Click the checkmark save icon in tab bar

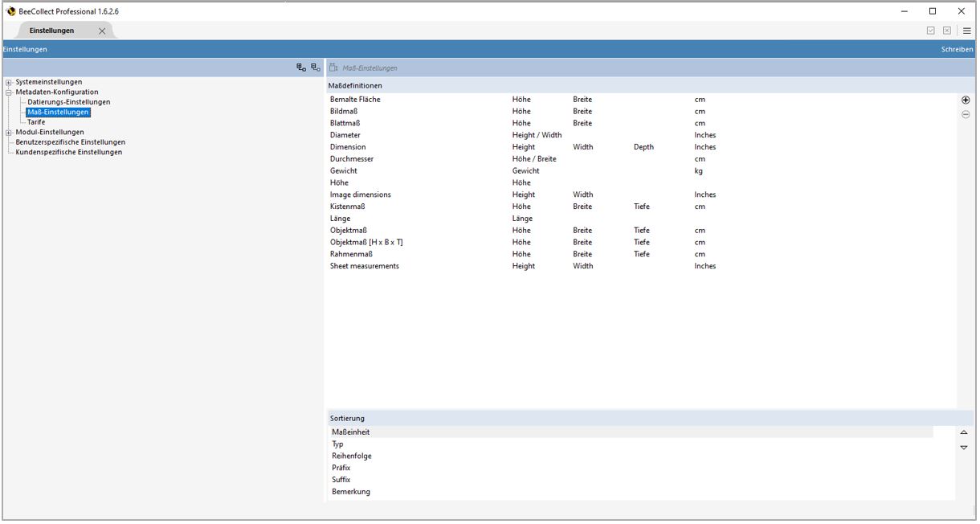coord(931,31)
